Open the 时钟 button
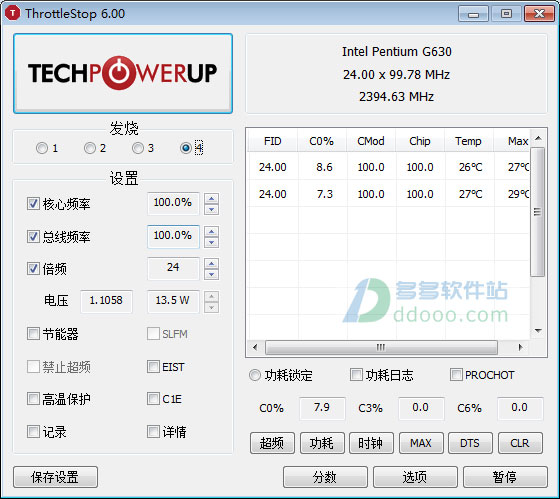The image size is (560, 499). [371, 443]
